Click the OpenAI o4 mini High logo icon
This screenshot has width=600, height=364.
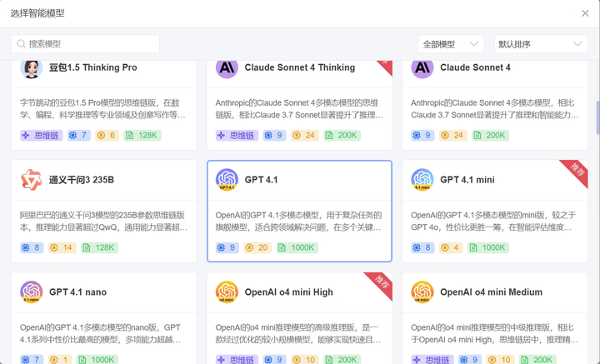[x=227, y=292]
